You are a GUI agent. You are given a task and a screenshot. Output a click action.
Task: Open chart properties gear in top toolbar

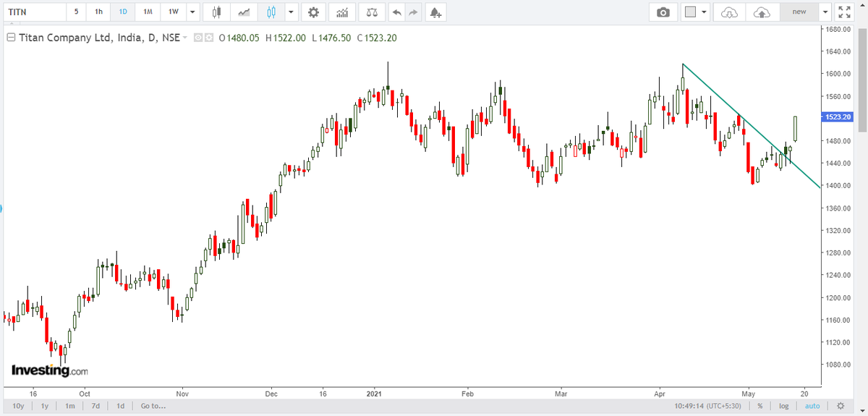coord(312,12)
